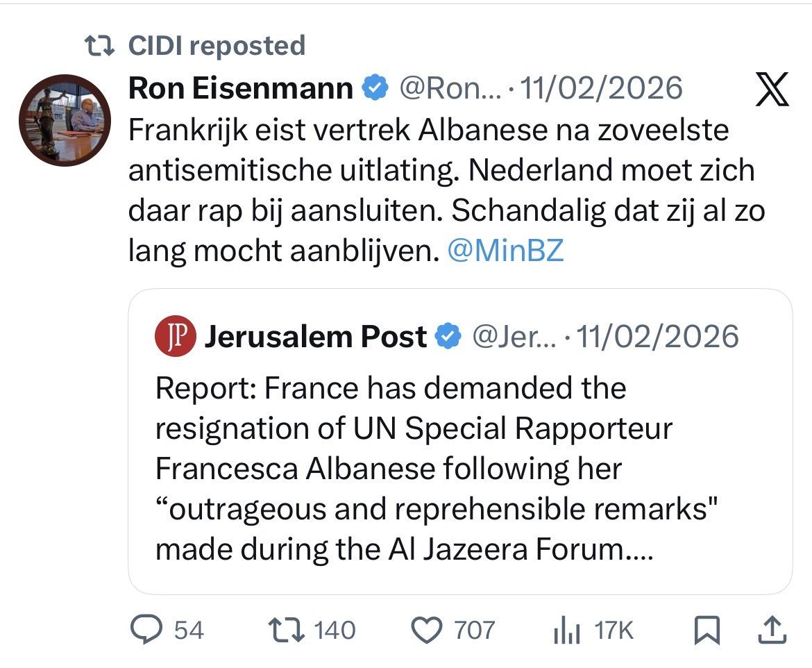Open the @MinBZ mention link
Screen dimensions: 812x668
[506, 251]
